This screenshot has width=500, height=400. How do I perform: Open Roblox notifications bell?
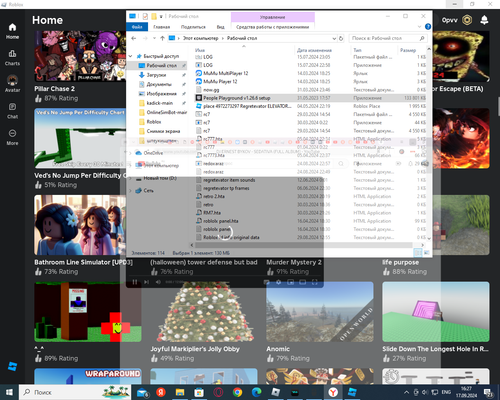click(484, 20)
